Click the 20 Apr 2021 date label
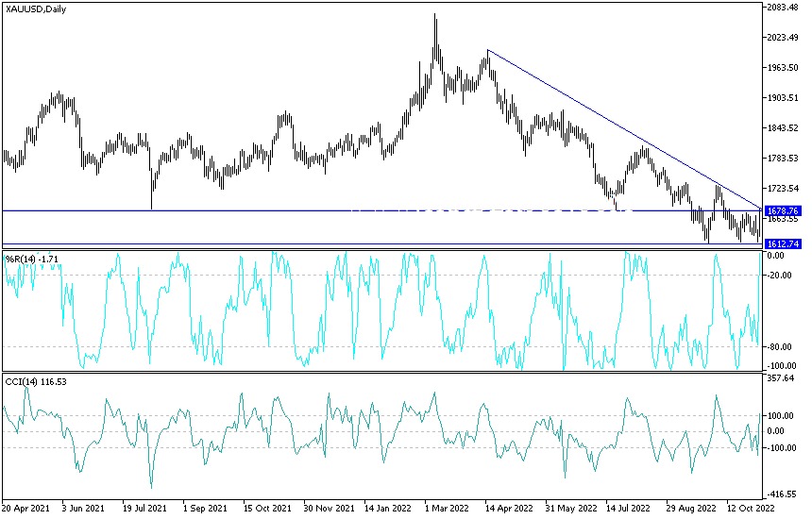The height and width of the screenshot is (519, 812). pyautogui.click(x=25, y=508)
